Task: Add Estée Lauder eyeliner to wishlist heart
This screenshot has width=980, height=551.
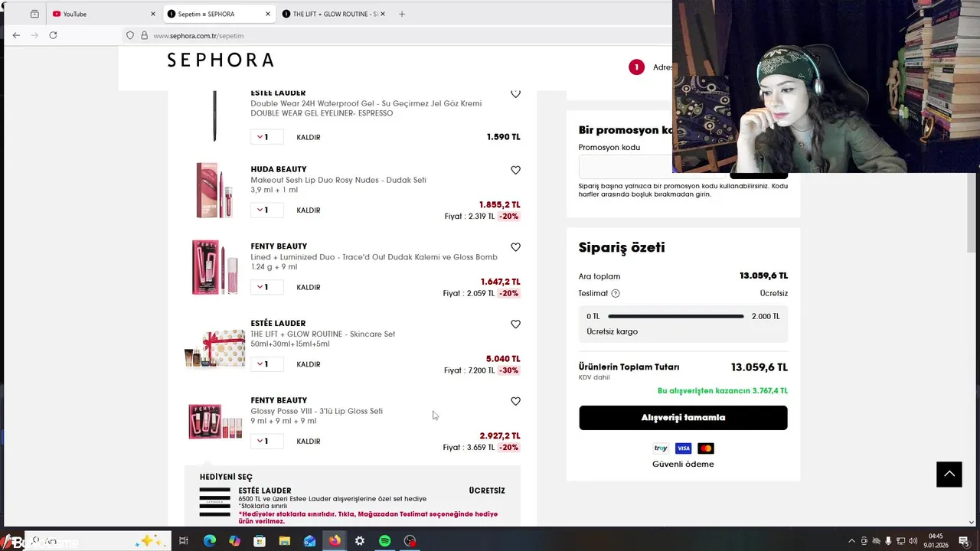Action: pyautogui.click(x=515, y=93)
